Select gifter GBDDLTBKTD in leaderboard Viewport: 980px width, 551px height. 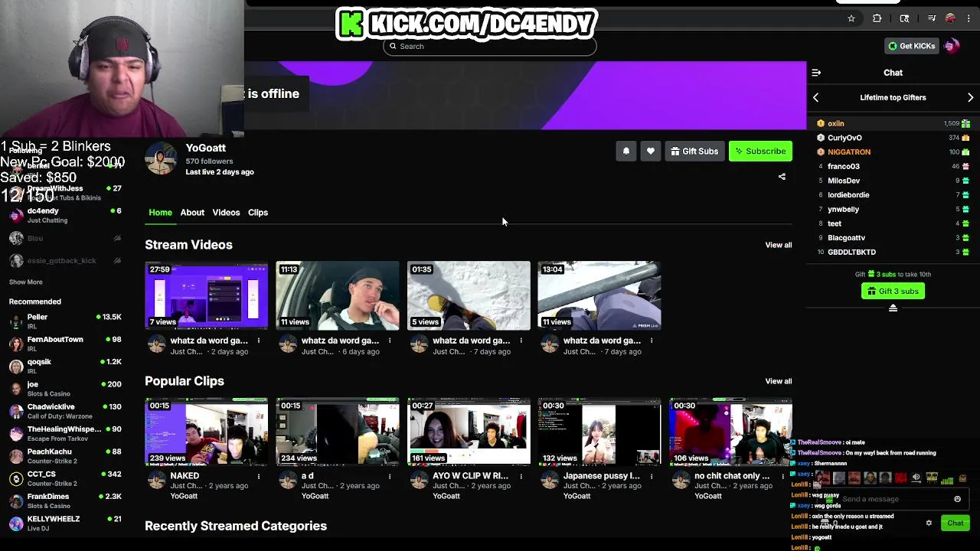[893, 252]
